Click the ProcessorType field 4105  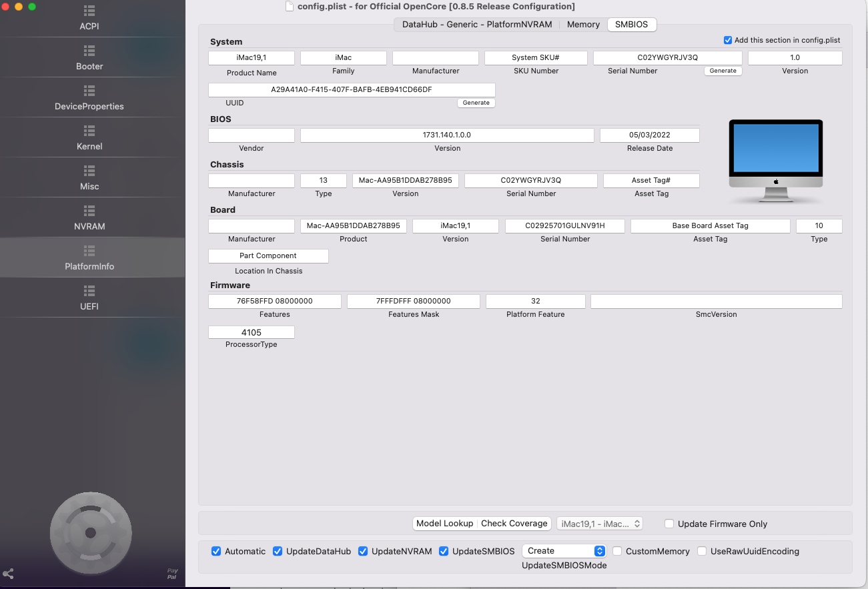(252, 332)
